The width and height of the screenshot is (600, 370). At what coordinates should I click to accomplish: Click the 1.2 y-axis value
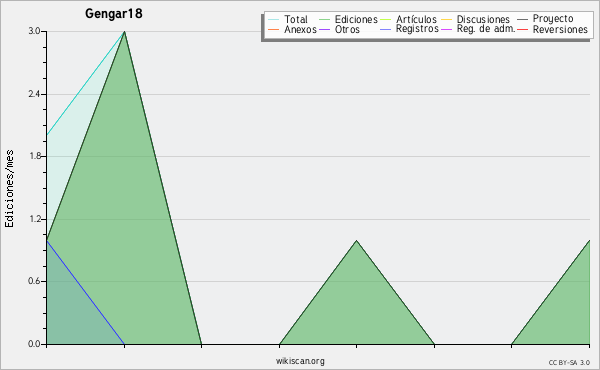pos(34,219)
